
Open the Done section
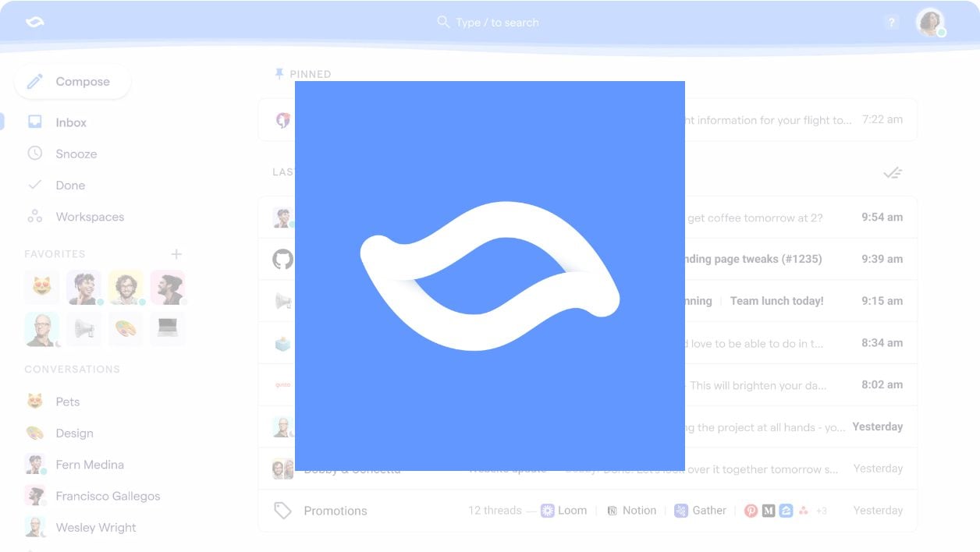(x=56, y=185)
